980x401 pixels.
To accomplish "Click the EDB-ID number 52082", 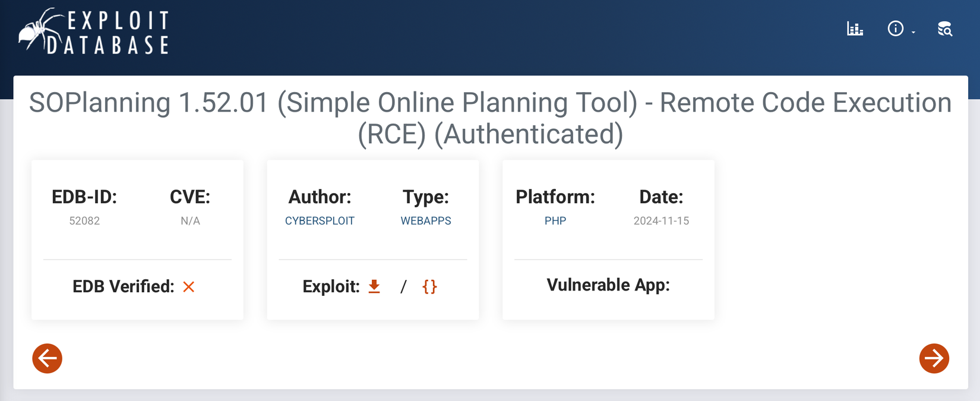I will [x=84, y=221].
